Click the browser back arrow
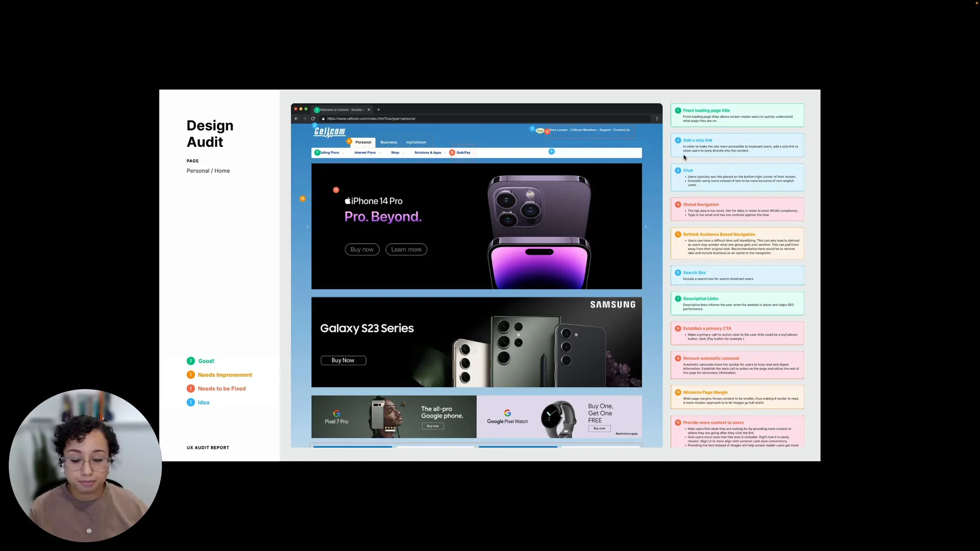 click(x=296, y=118)
